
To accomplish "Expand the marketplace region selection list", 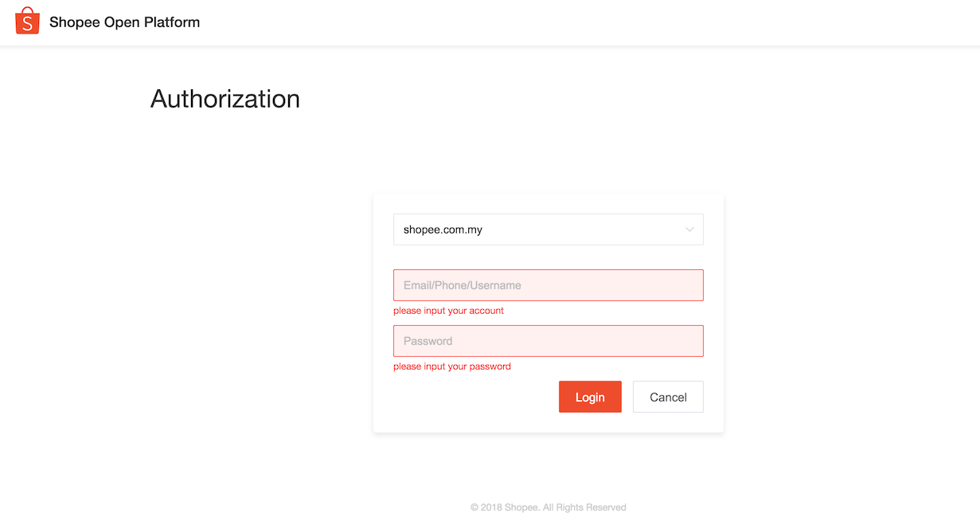I will pyautogui.click(x=549, y=229).
